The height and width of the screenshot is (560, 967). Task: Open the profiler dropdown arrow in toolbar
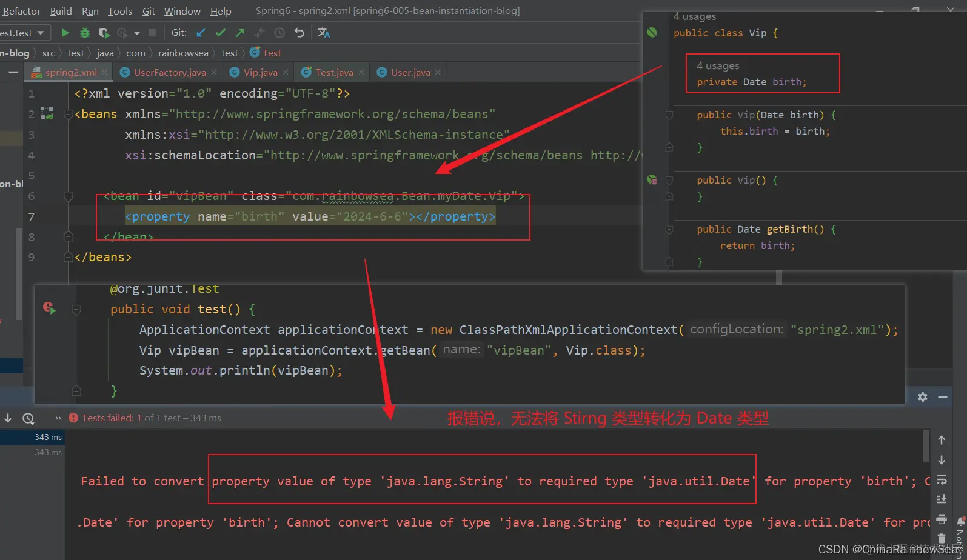[137, 33]
